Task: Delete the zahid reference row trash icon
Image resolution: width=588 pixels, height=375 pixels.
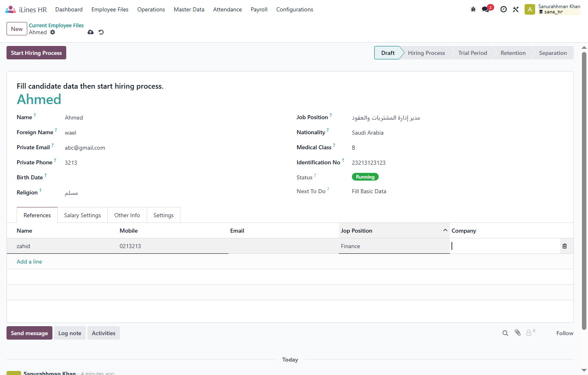Action: coord(564,246)
